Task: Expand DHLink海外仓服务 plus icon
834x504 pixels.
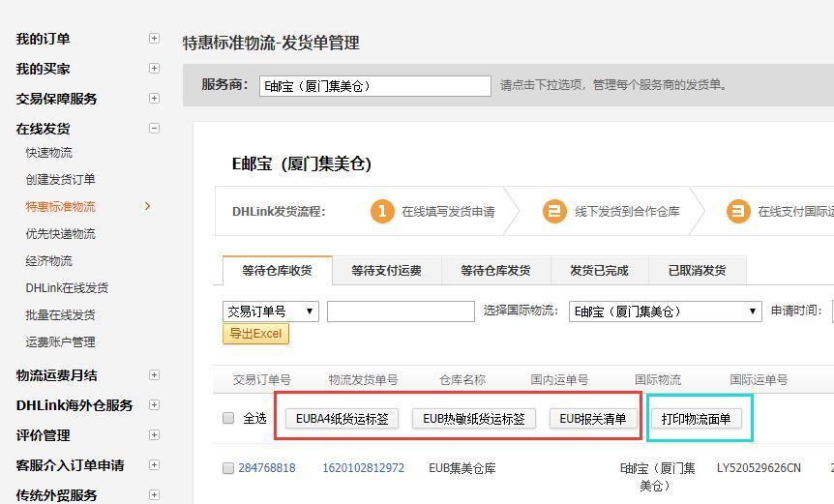Action: (154, 405)
